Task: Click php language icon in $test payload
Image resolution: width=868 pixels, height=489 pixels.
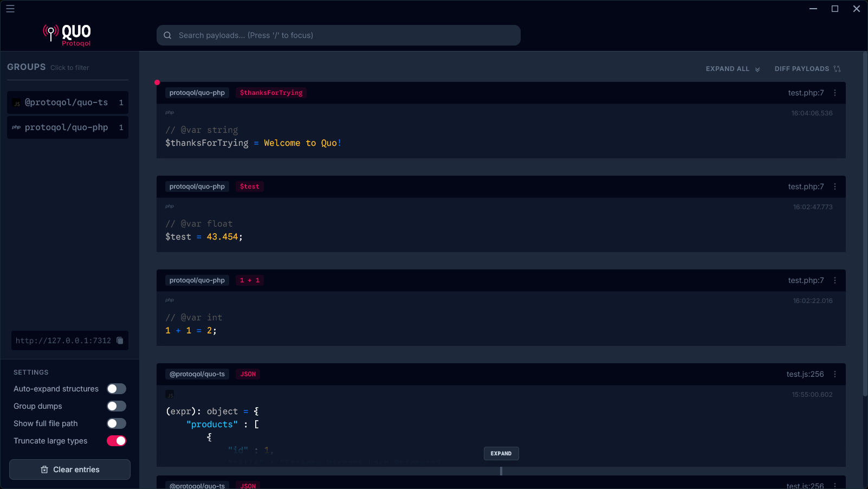Action: click(170, 207)
